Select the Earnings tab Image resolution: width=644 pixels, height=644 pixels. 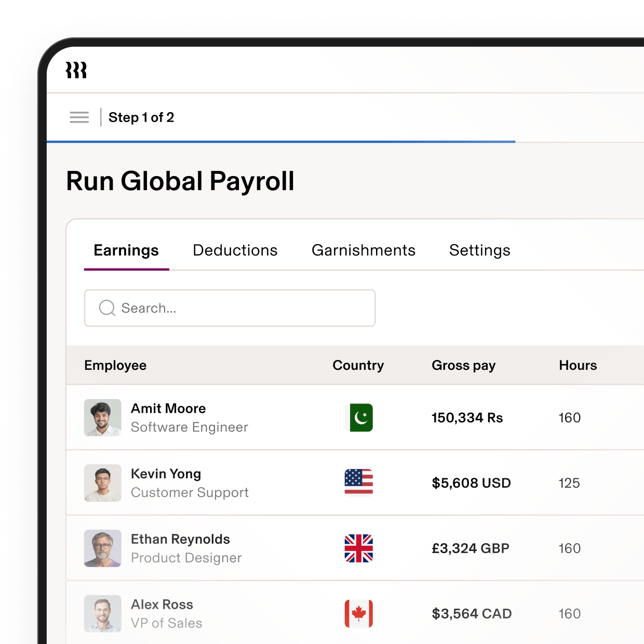pos(126,250)
